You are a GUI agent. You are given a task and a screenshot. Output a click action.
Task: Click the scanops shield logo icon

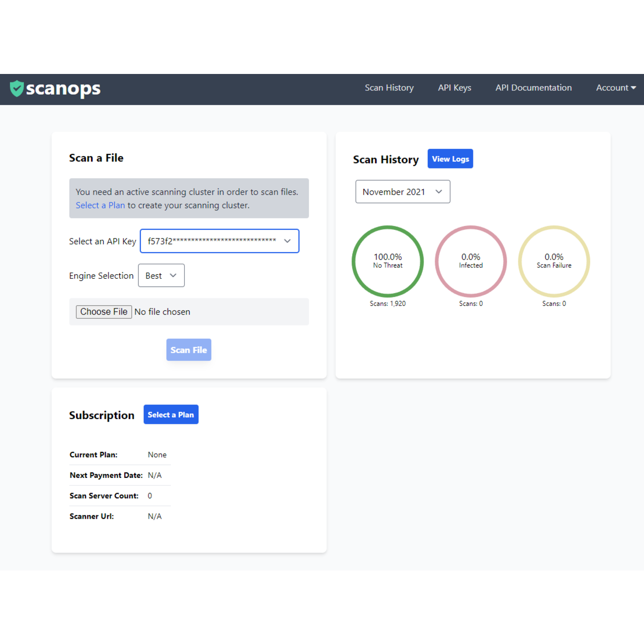[x=17, y=89]
